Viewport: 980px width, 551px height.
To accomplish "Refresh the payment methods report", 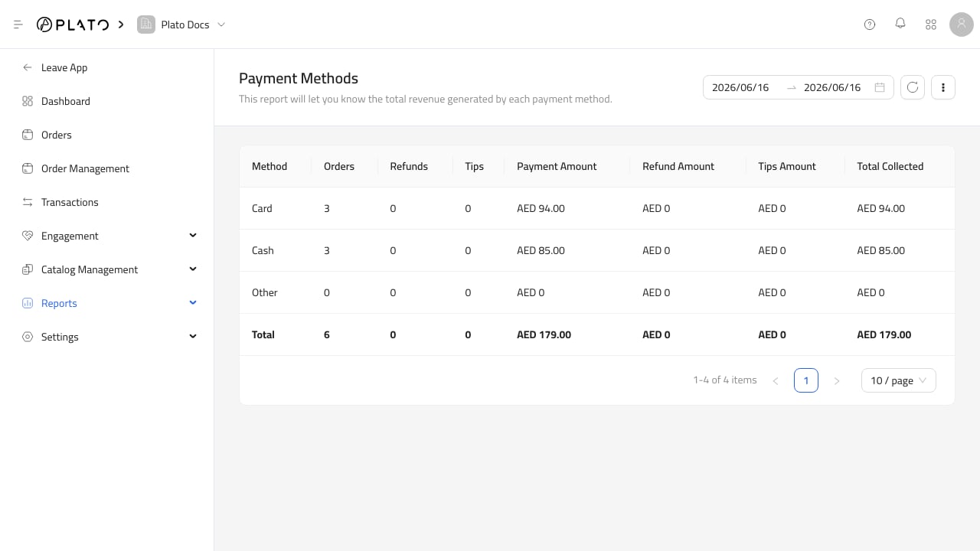I will [913, 87].
